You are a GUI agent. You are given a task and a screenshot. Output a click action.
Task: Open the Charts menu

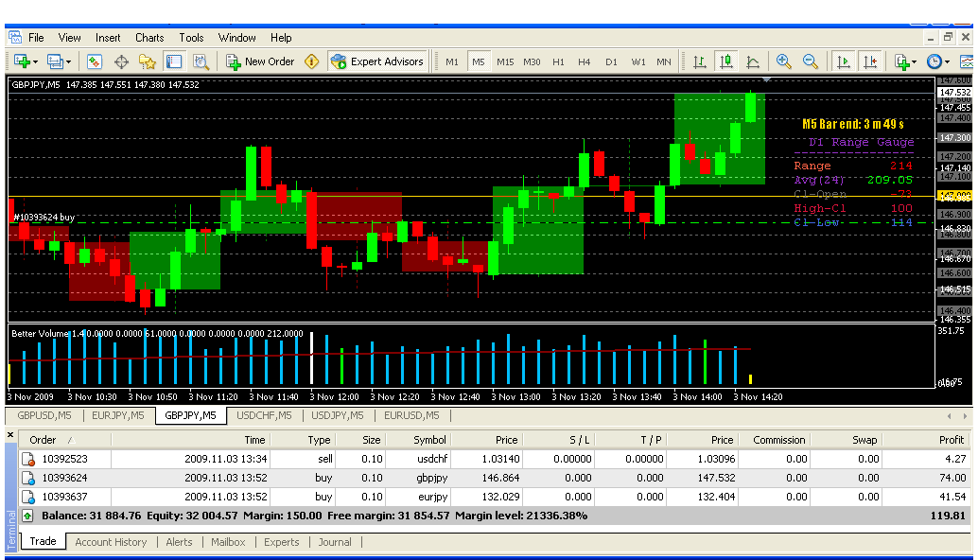(x=149, y=38)
